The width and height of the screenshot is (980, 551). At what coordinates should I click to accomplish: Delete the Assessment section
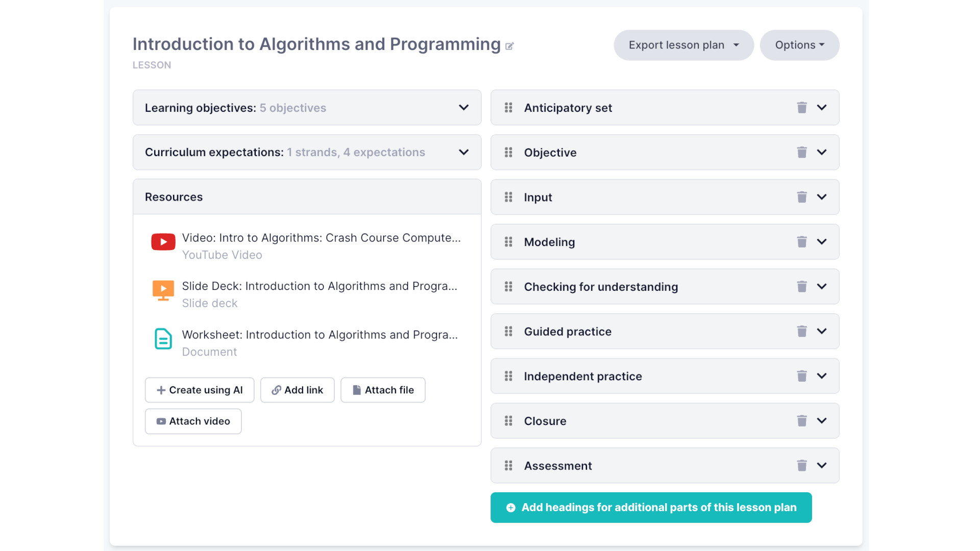(802, 466)
